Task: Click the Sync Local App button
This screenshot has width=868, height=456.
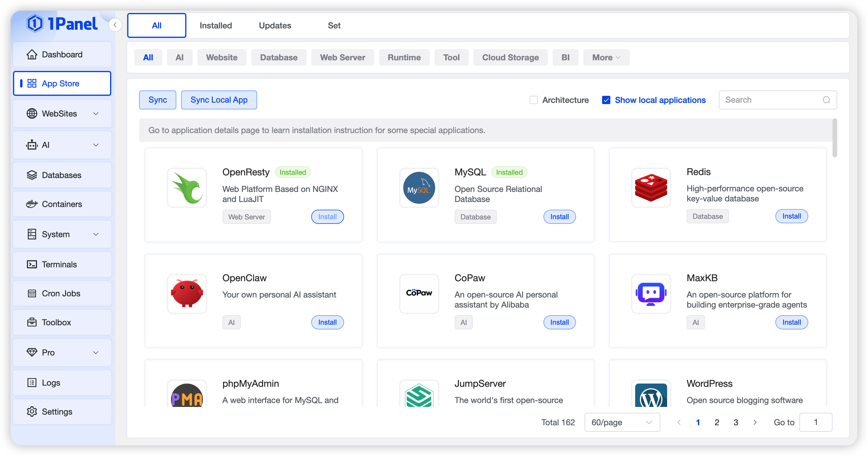Action: tap(219, 100)
